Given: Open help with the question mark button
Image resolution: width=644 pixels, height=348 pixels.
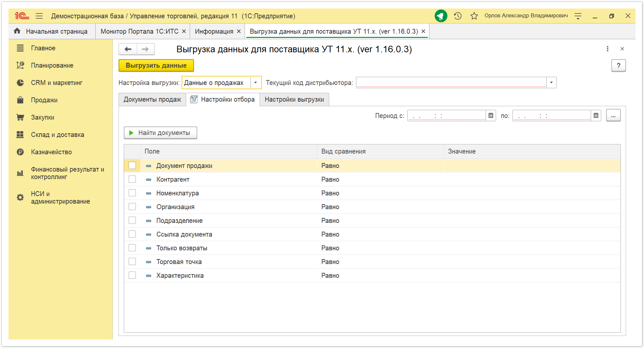Looking at the screenshot, I should coord(619,65).
